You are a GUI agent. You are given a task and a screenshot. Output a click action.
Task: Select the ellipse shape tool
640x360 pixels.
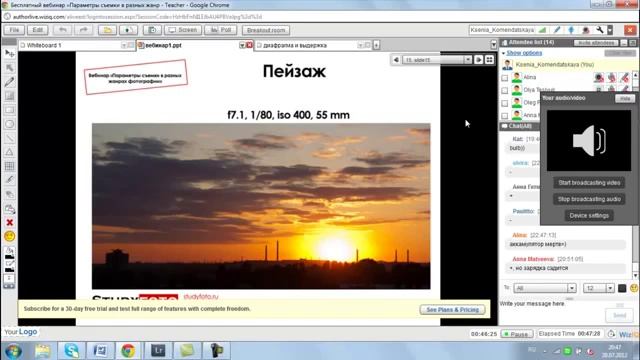click(9, 124)
